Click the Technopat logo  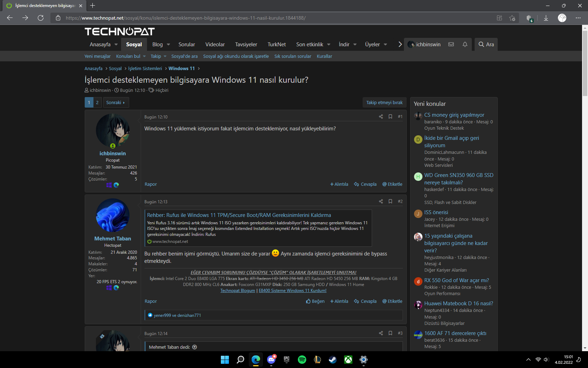pyautogui.click(x=120, y=32)
